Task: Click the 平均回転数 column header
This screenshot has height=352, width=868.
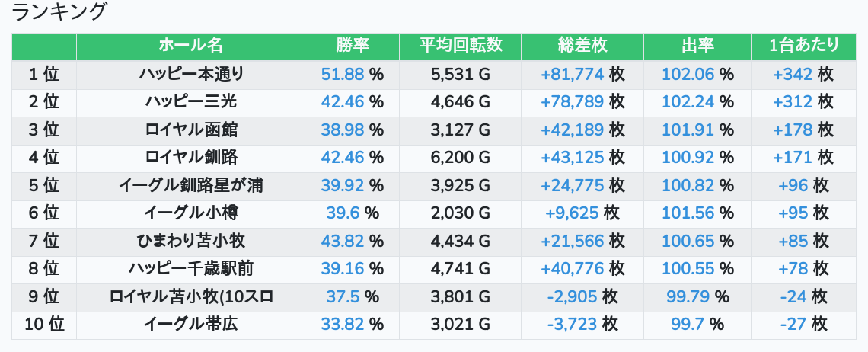Action: coord(460,46)
